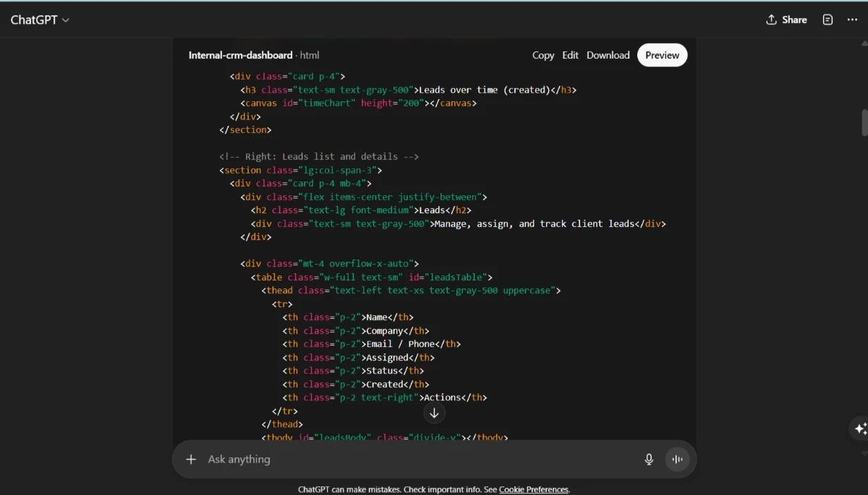
Task: Download the Internal-crm-dashboard html file
Action: (x=608, y=55)
